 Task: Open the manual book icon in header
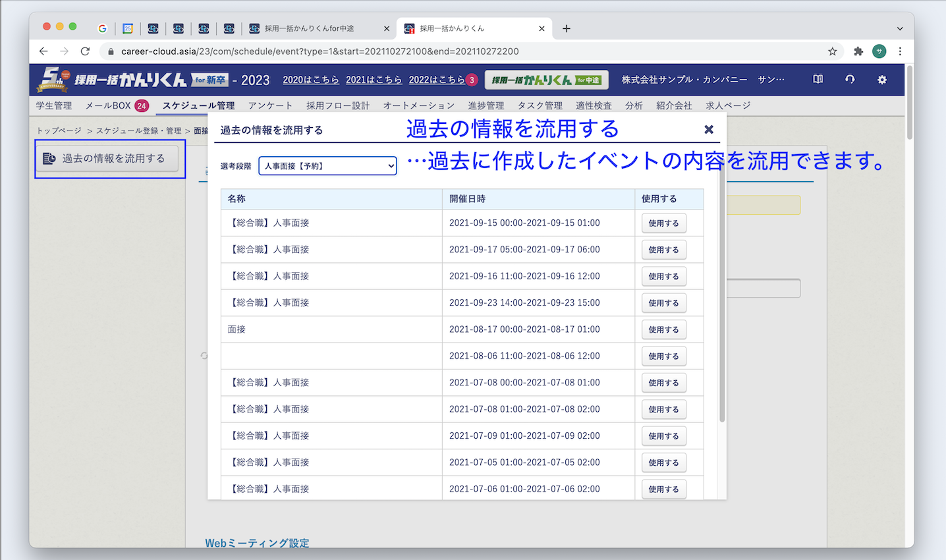point(818,80)
